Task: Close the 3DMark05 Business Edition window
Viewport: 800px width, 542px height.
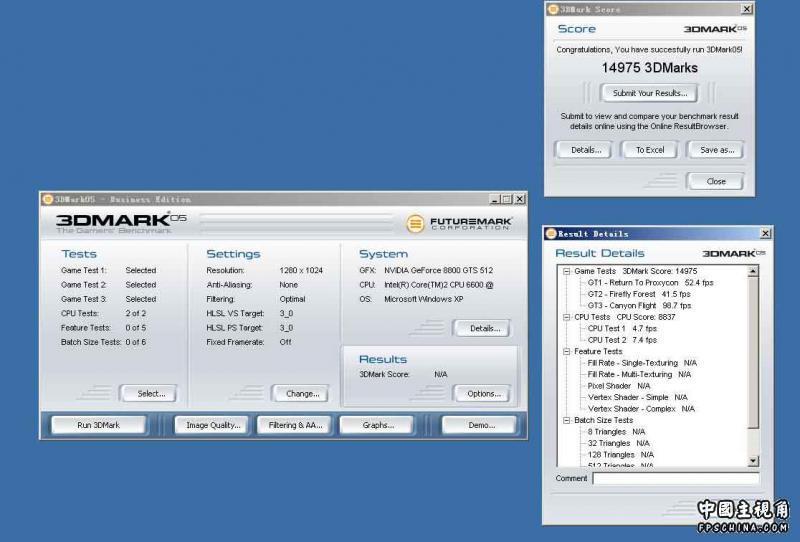Action: 519,199
